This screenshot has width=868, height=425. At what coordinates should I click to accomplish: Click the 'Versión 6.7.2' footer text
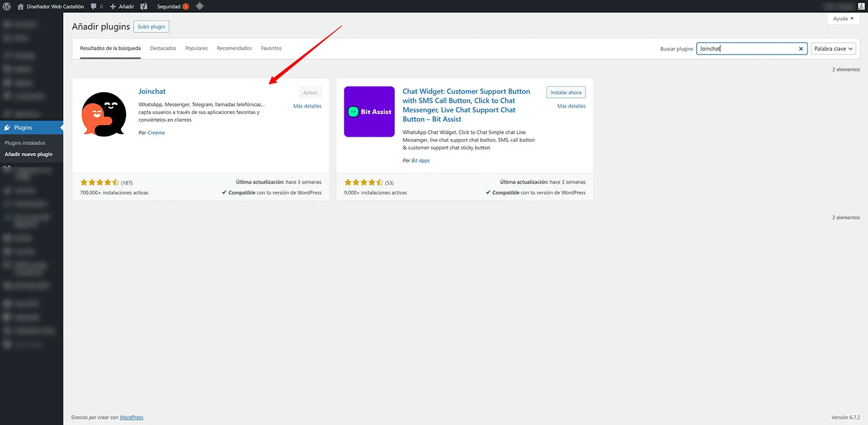pos(845,417)
